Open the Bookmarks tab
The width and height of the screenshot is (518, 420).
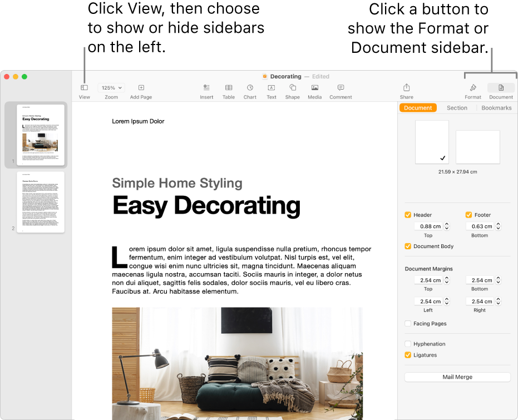496,107
